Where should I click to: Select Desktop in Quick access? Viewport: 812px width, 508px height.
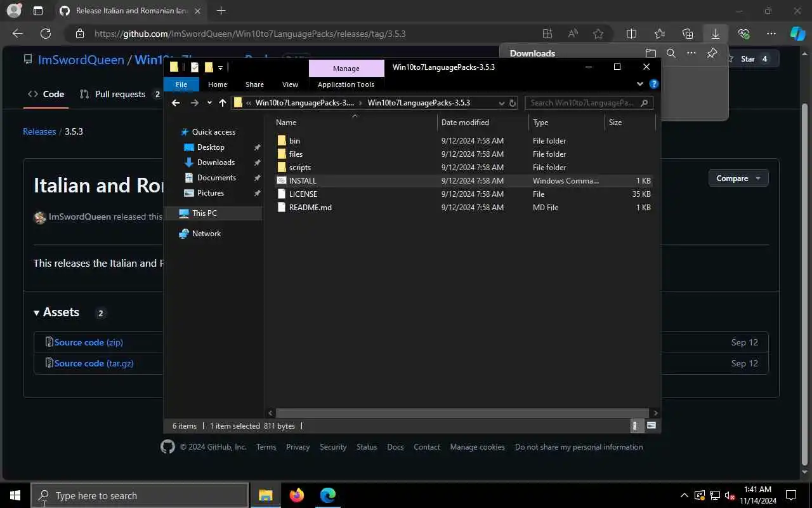click(x=211, y=147)
